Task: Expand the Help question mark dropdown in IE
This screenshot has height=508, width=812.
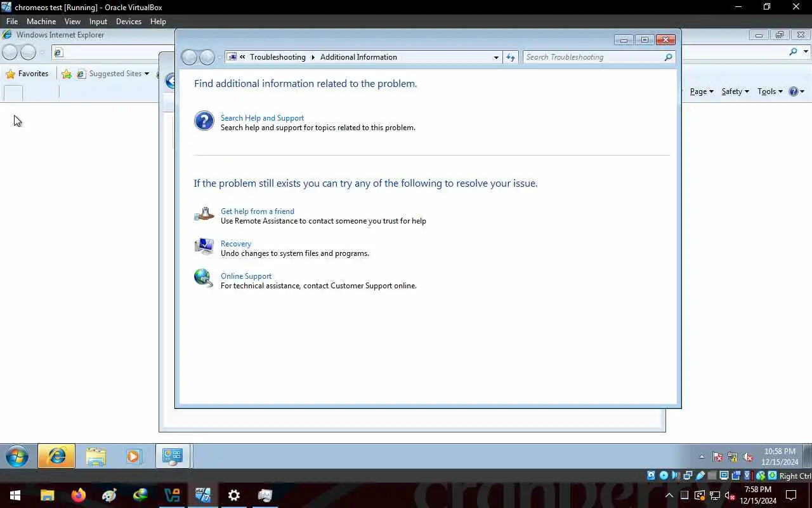Action: pyautogui.click(x=802, y=91)
